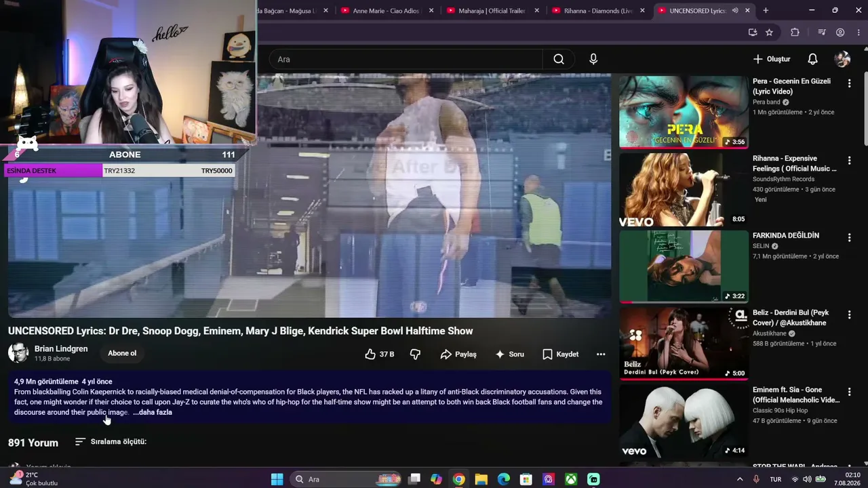Open Chrome three-dot menu
Image resolution: width=868 pixels, height=488 pixels.
[858, 32]
